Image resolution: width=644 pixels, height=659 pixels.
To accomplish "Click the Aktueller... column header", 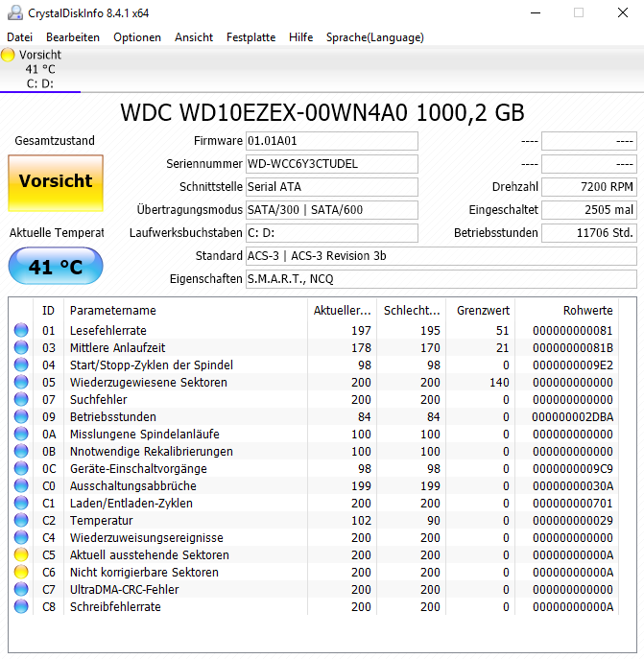I will [342, 310].
